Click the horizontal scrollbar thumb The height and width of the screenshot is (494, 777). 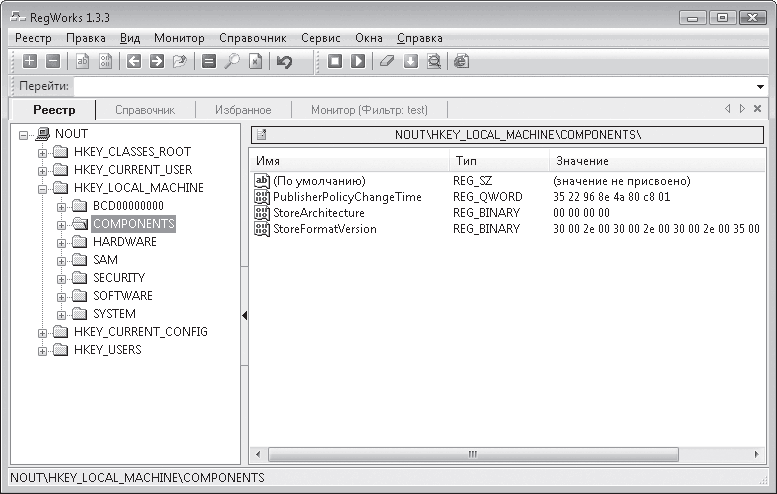(x=473, y=454)
